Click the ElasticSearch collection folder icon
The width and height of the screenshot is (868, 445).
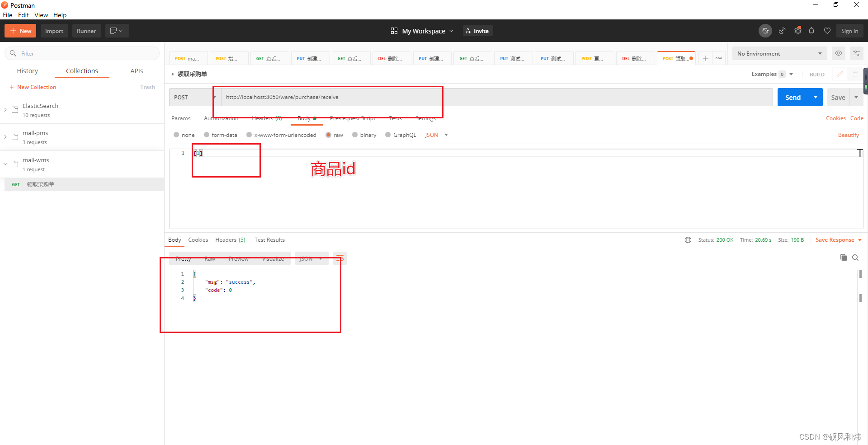15,110
